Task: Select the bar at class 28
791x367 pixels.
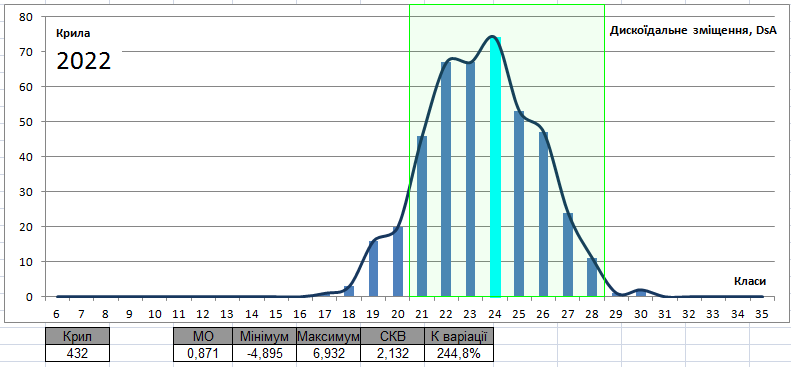Action: coord(592,277)
